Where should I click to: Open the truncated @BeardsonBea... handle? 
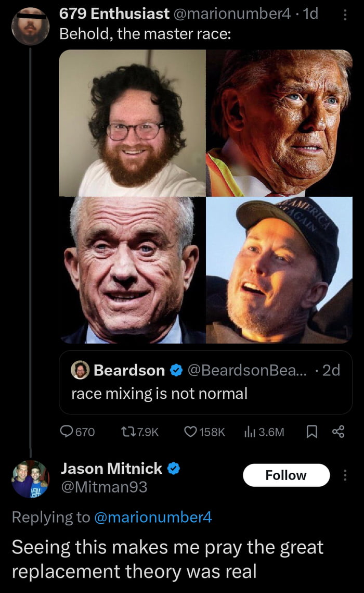point(248,370)
